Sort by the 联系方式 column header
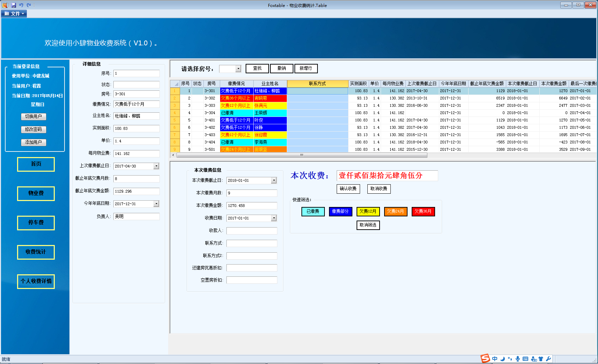The height and width of the screenshot is (364, 598). click(x=317, y=84)
